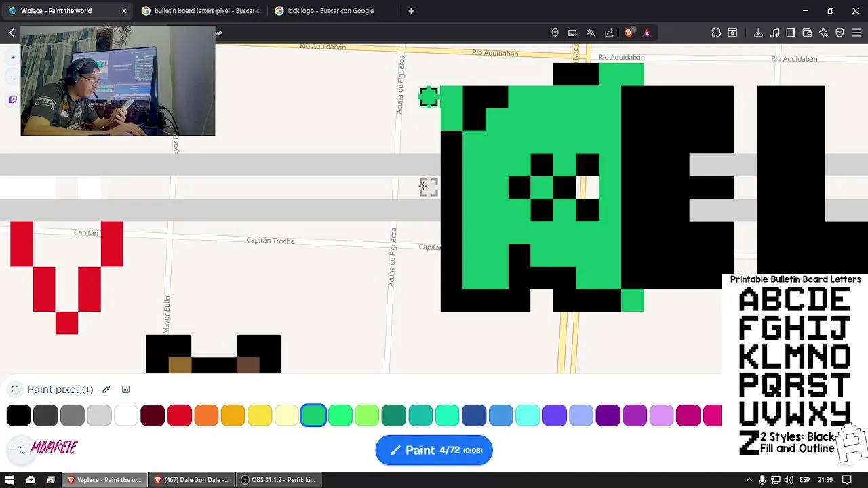Click the Capitán Troche street label
The height and width of the screenshot is (488, 868).
coord(271,241)
